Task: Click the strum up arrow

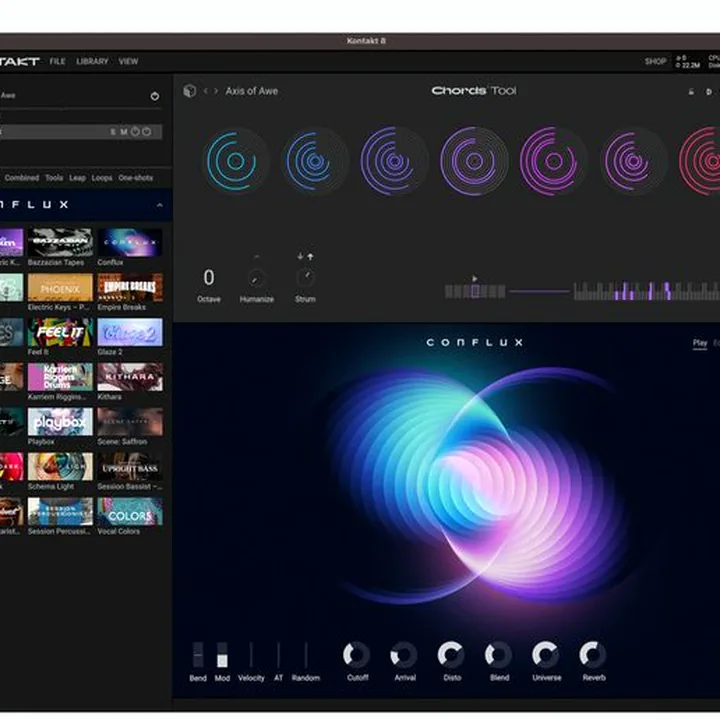Action: 310,256
